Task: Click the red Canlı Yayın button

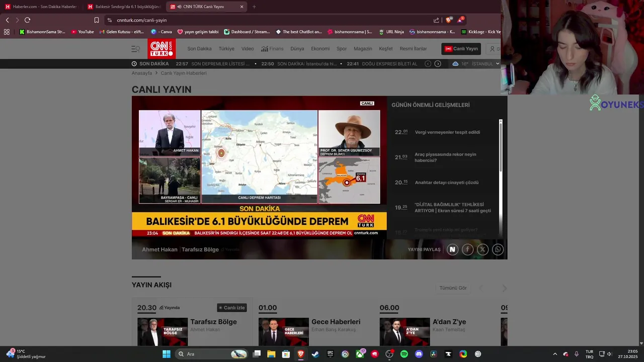Action: [461, 49]
